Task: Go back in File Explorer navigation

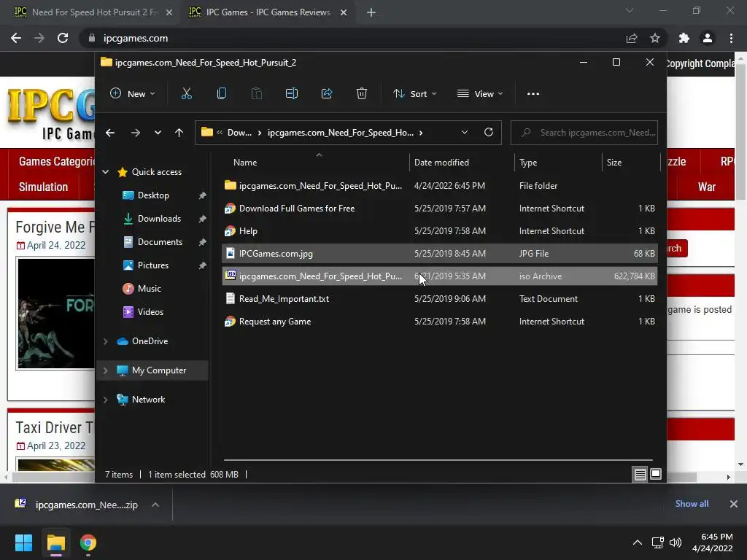Action: click(110, 133)
